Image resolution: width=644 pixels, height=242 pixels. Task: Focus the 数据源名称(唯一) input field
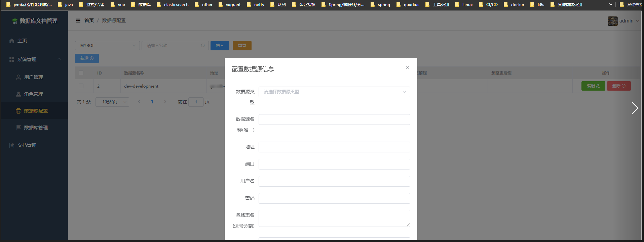(x=334, y=119)
